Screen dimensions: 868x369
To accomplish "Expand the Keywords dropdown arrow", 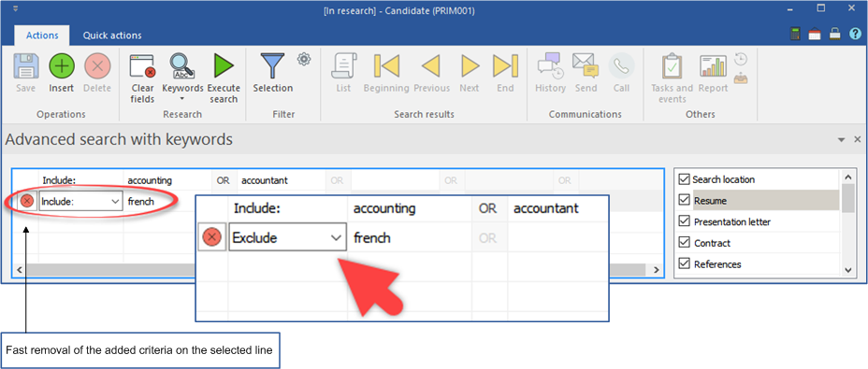I will [182, 100].
